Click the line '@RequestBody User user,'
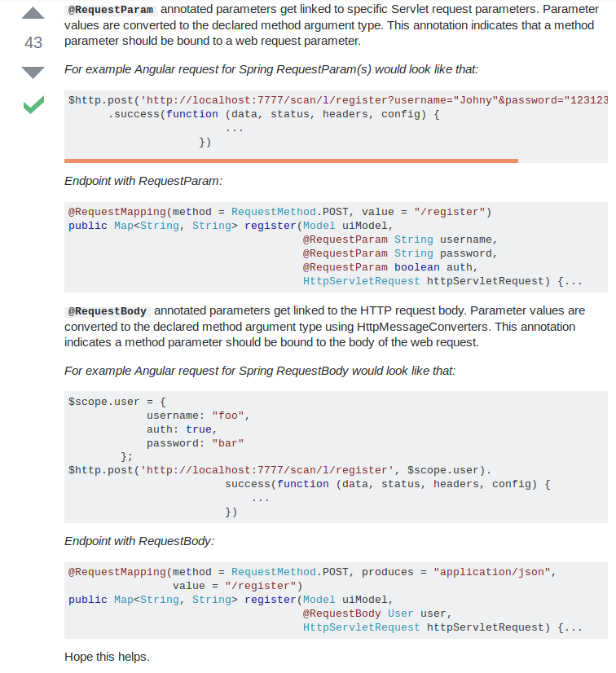Screen dimensions: 616x673 [377, 614]
